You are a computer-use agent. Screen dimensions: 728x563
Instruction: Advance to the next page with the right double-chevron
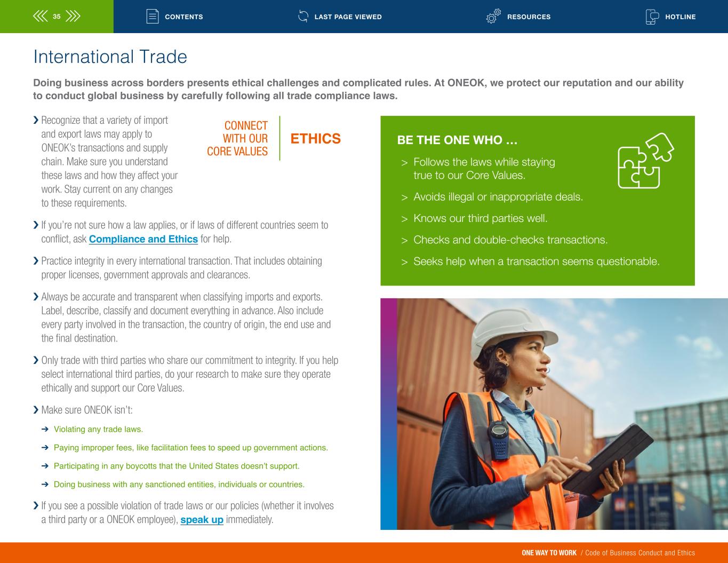tap(73, 17)
